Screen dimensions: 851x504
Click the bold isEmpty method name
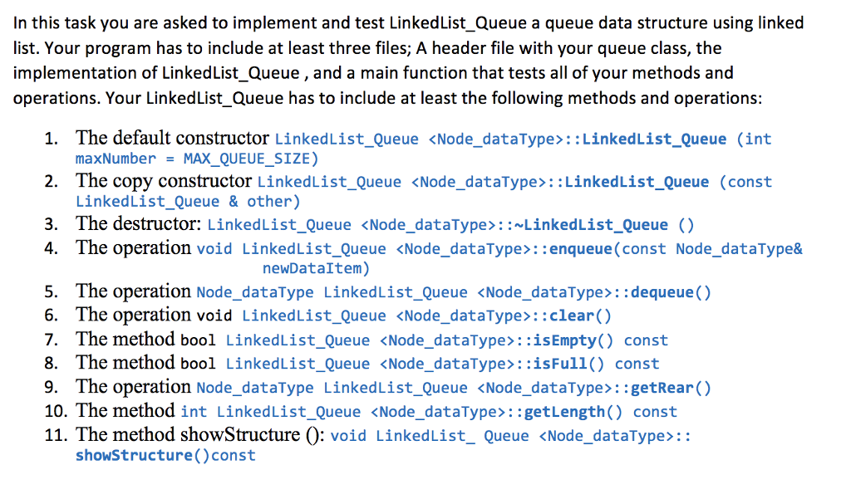[x=565, y=340]
